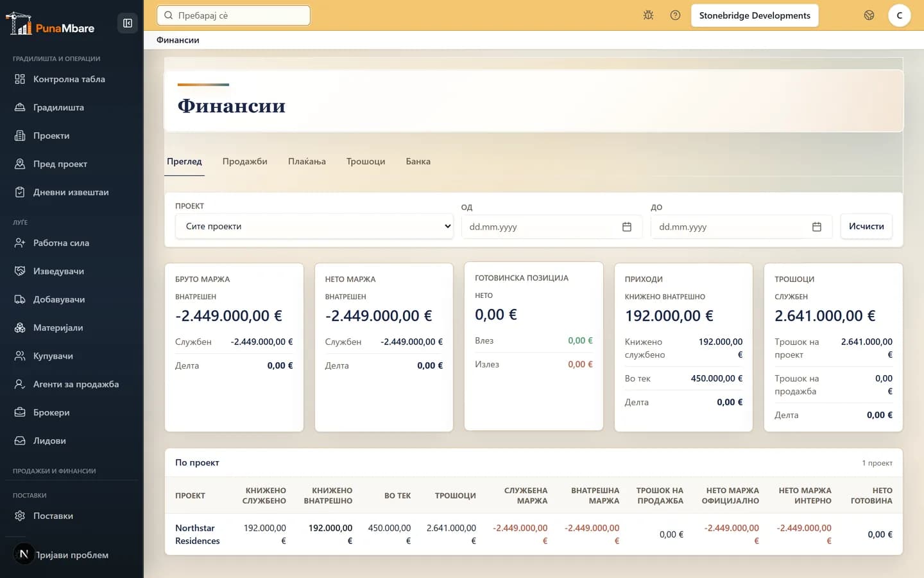Click the ТРОШОК НА ПРОДАЖБА column header
Image resolution: width=924 pixels, height=578 pixels.
[660, 496]
